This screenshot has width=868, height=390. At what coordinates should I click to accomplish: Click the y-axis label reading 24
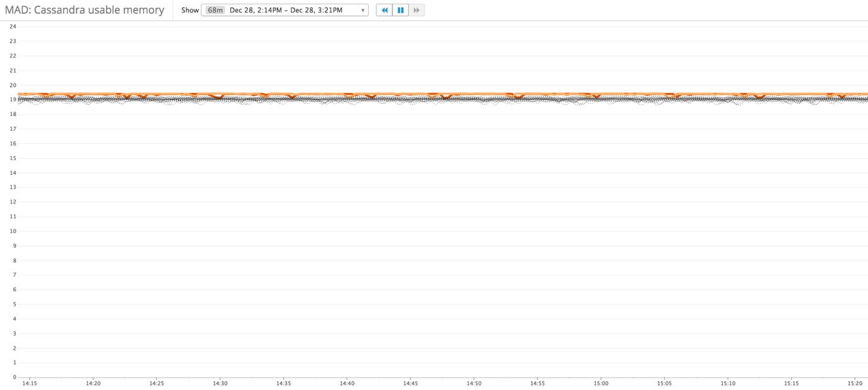12,26
